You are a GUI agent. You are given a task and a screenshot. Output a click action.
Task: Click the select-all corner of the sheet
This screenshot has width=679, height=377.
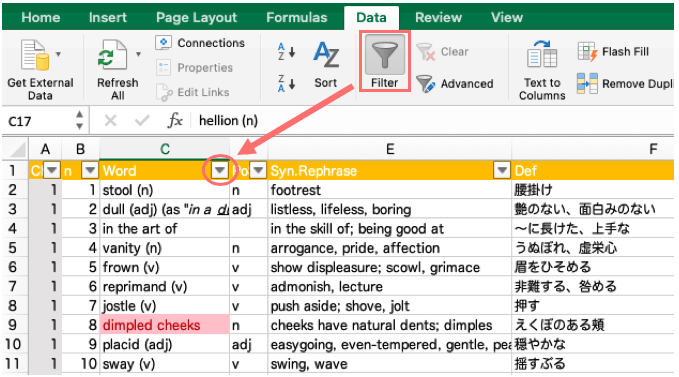click(x=16, y=149)
